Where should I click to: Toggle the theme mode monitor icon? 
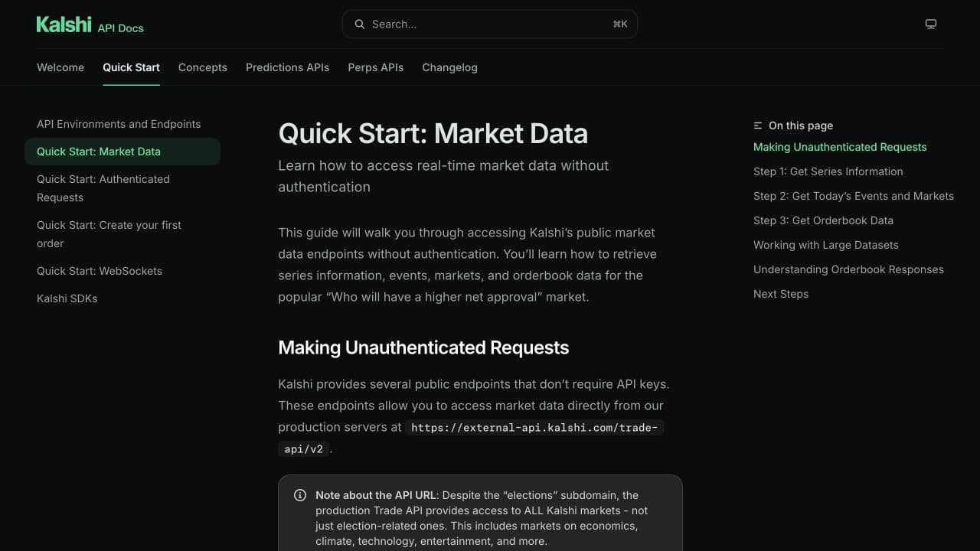931,24
